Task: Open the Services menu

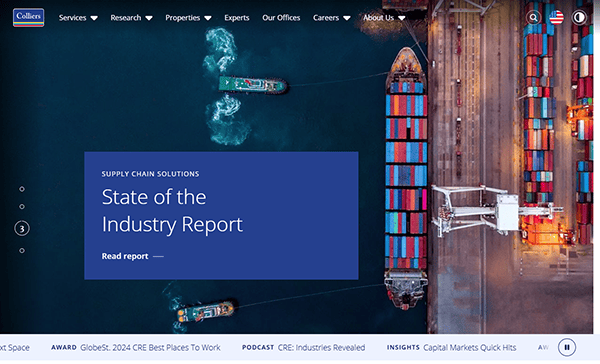Action: coord(72,18)
